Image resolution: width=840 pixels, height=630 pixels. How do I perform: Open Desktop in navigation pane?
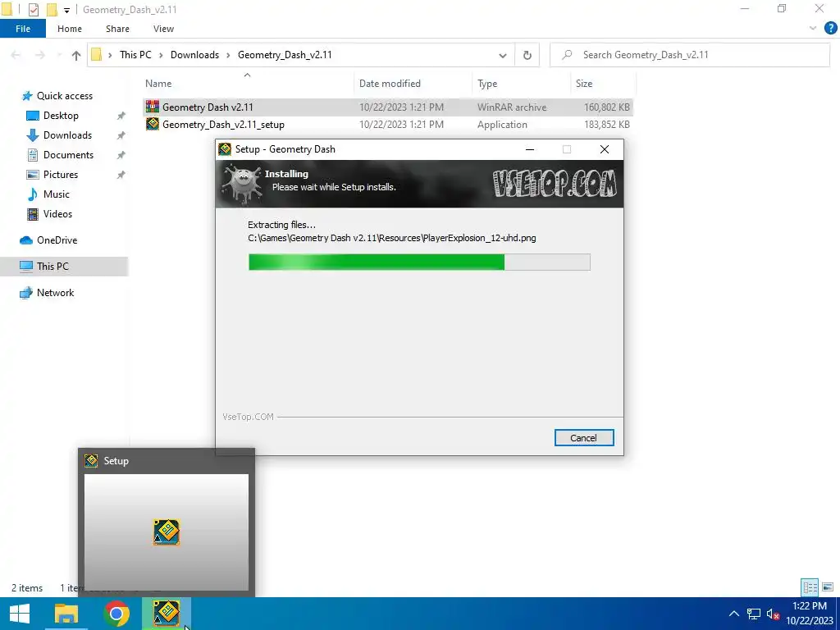pyautogui.click(x=61, y=116)
